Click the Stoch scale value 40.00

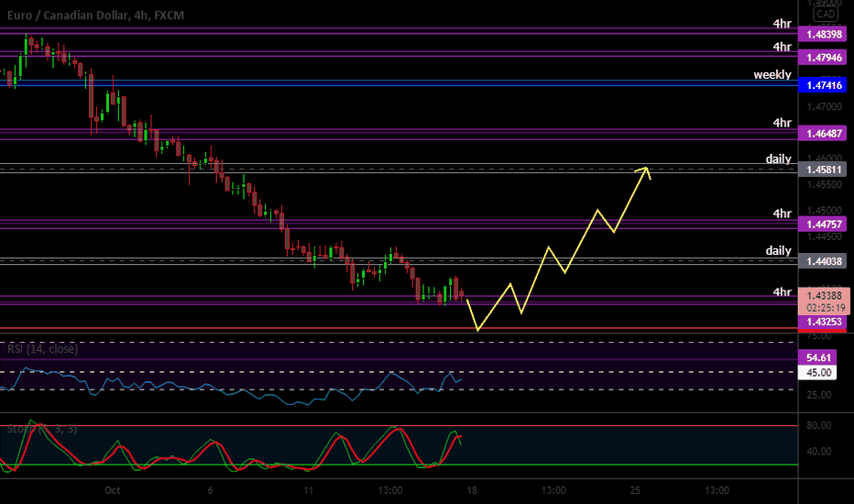pyautogui.click(x=818, y=451)
